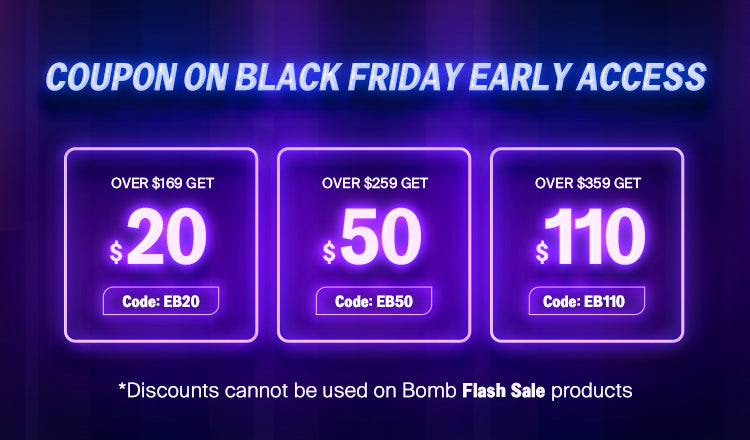Copy the EB110 coupon code box
The image size is (750, 440).
(585, 301)
